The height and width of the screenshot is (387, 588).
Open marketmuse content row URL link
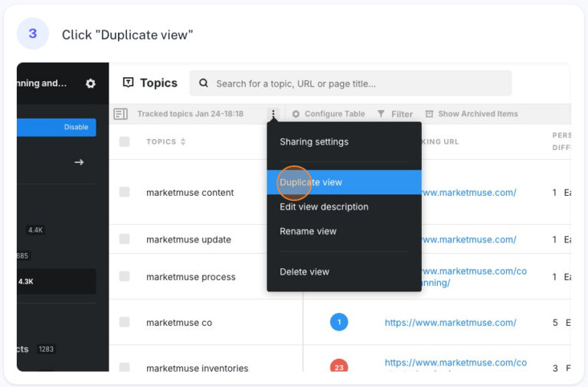469,193
